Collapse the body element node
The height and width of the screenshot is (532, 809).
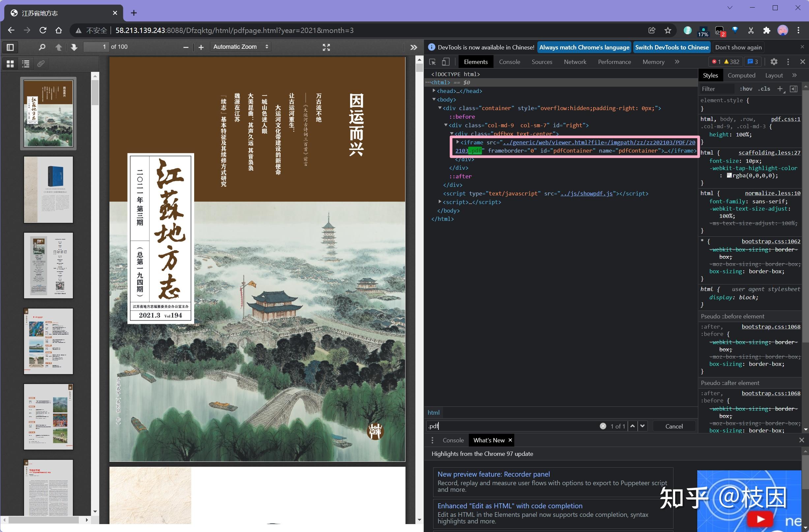[434, 99]
